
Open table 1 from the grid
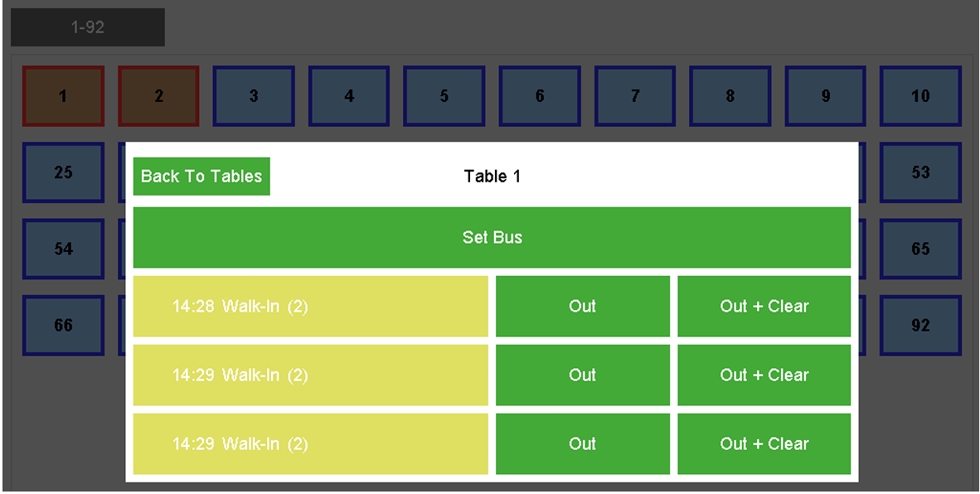62,95
